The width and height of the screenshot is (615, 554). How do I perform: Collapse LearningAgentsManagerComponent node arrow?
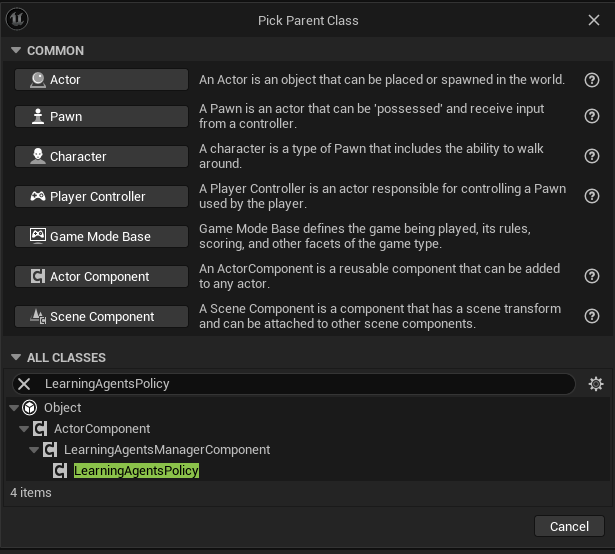pos(34,450)
